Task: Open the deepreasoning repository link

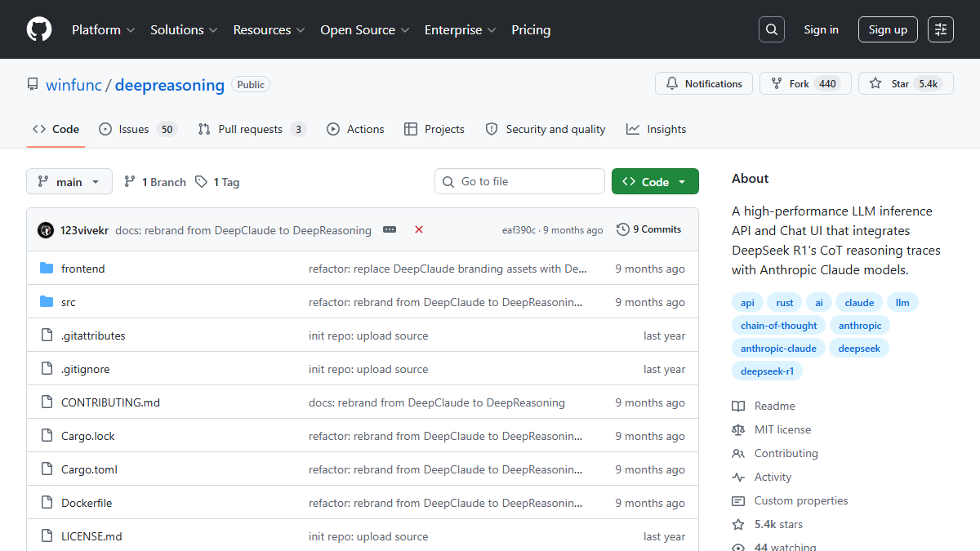Action: 170,85
